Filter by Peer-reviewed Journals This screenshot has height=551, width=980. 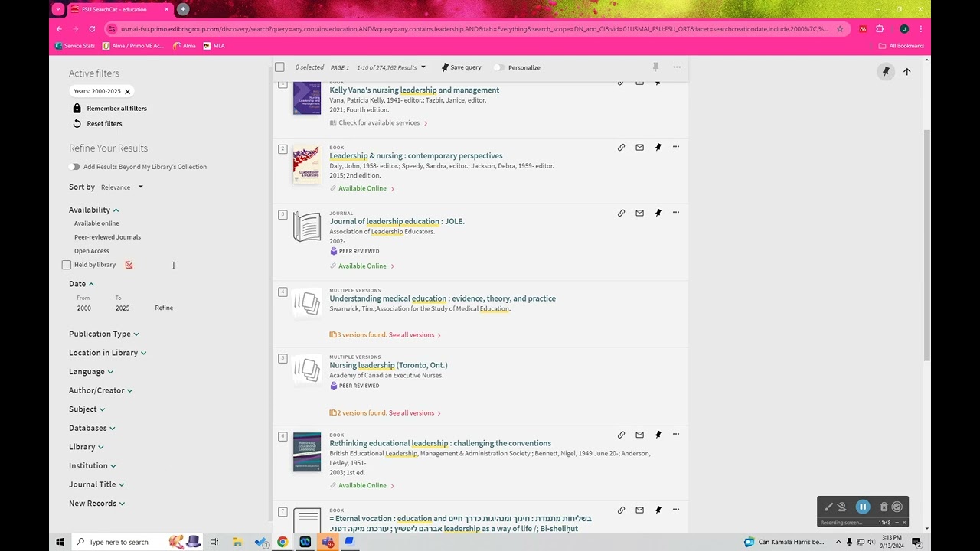[107, 237]
